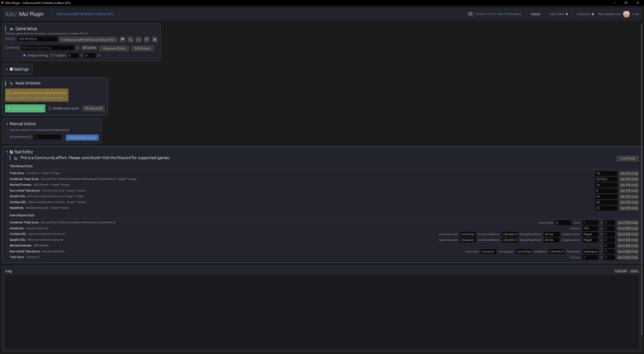Collapse the Stat Editor section

(x=7, y=152)
